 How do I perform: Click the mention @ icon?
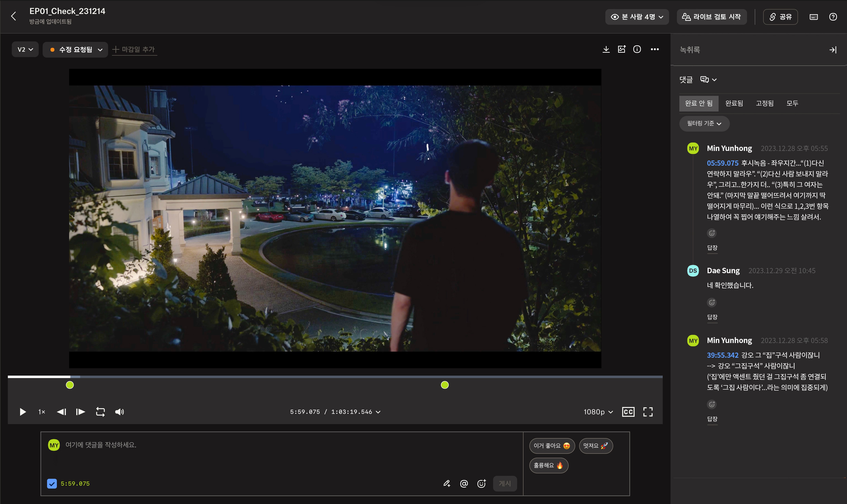click(464, 483)
